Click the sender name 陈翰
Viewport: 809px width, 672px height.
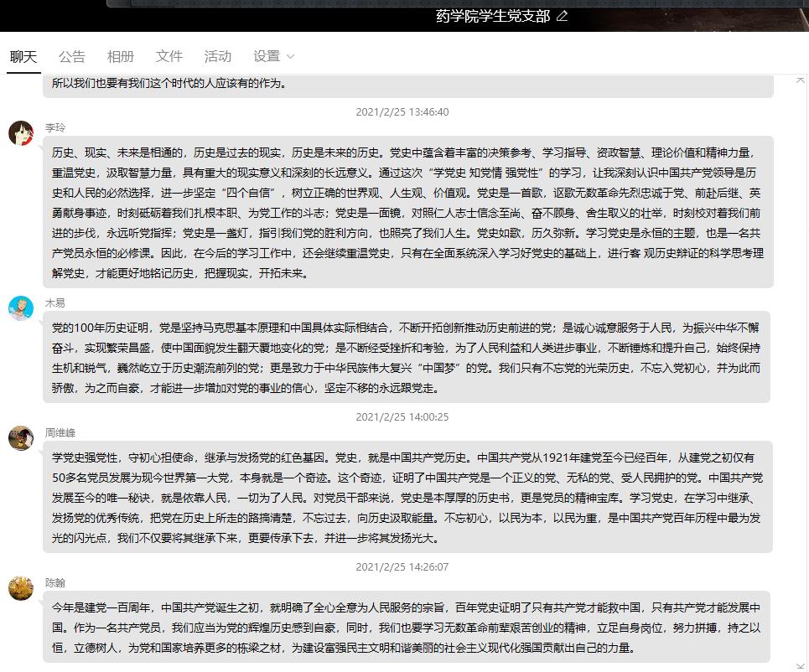pos(54,582)
